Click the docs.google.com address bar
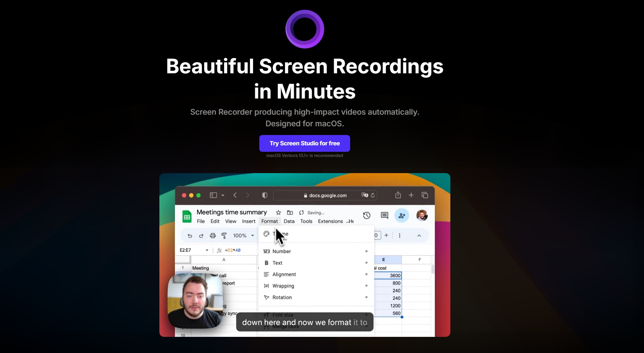This screenshot has height=353, width=644. (325, 195)
